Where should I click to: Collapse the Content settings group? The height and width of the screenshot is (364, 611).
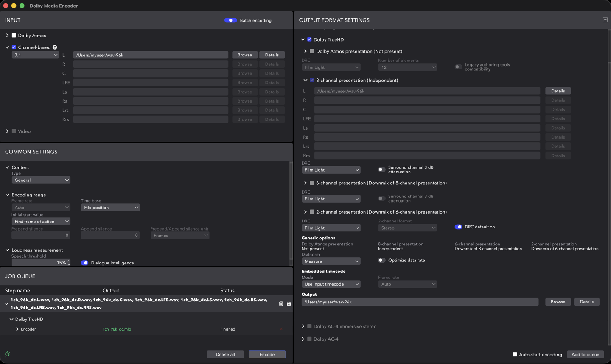(7, 167)
